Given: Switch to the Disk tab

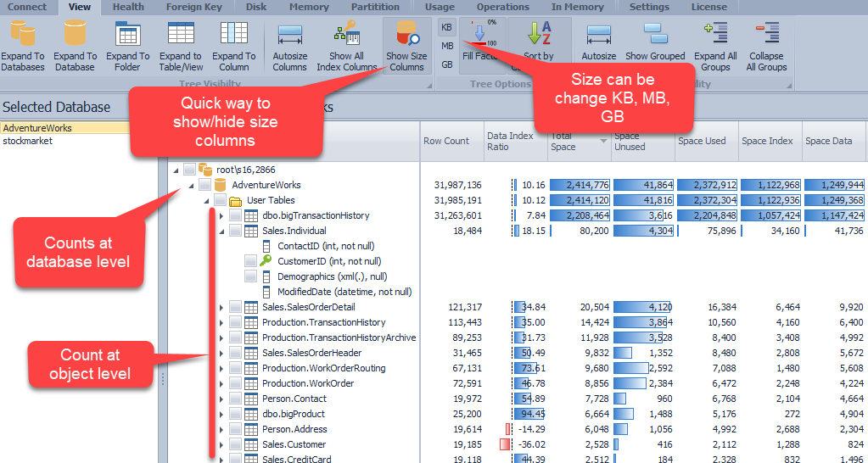Looking at the screenshot, I should coord(256,7).
